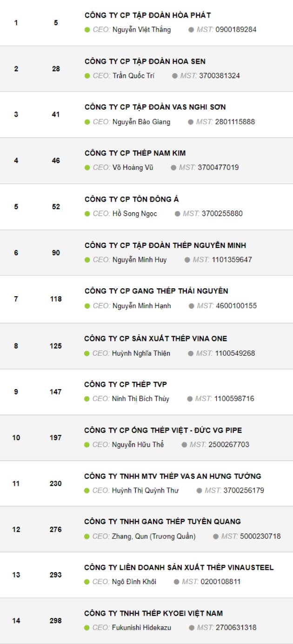This screenshot has height=644, width=293.
Task: Open CÔNG TY LIÊN DOANH SẢN XUẤT THÉP VINAUSTEEL
Action: (x=179, y=567)
